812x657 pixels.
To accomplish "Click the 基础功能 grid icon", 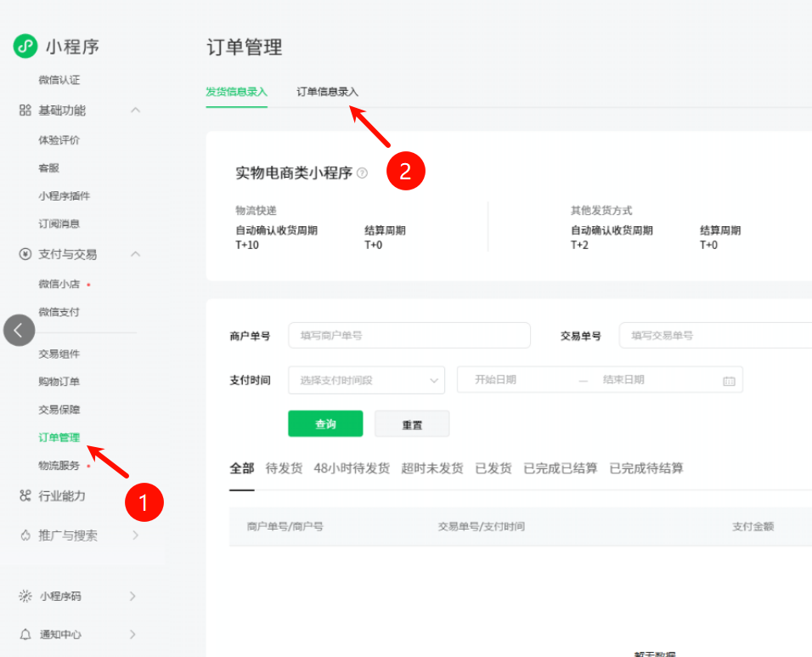I will tap(25, 110).
